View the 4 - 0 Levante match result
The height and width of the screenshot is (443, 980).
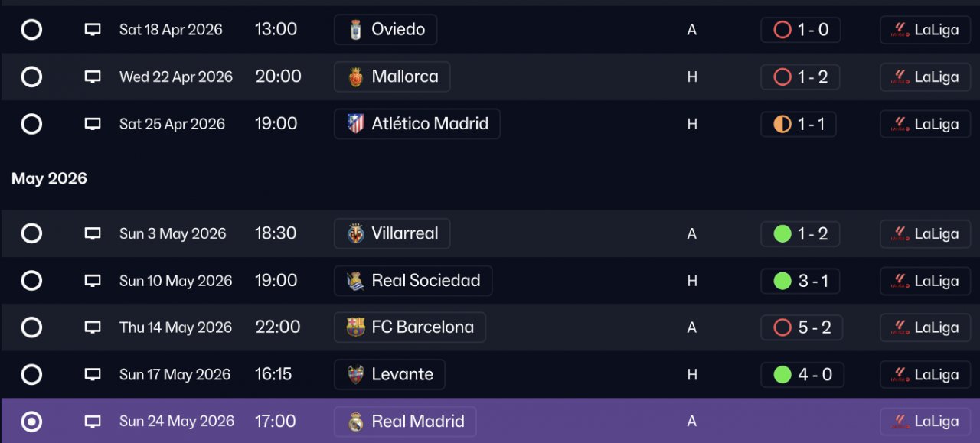click(802, 375)
